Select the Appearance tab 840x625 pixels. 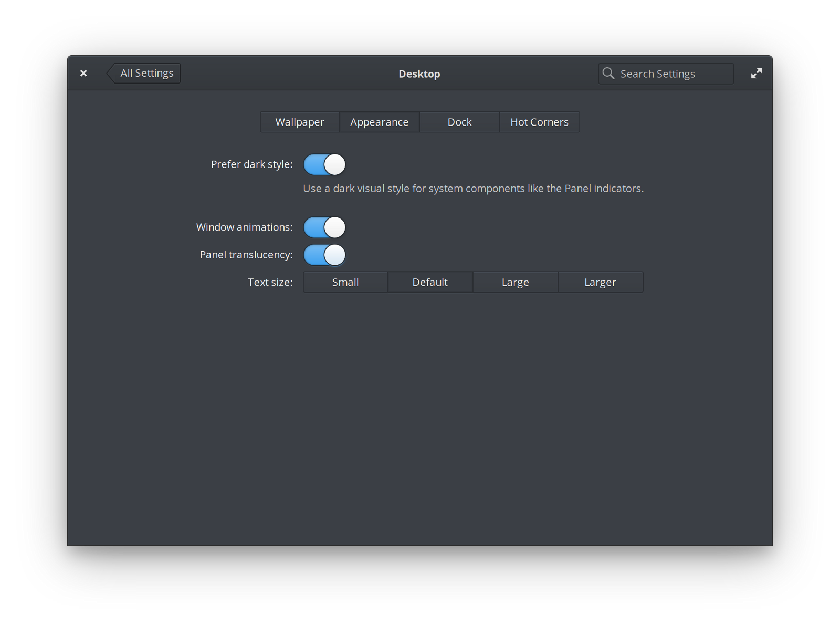click(x=379, y=122)
